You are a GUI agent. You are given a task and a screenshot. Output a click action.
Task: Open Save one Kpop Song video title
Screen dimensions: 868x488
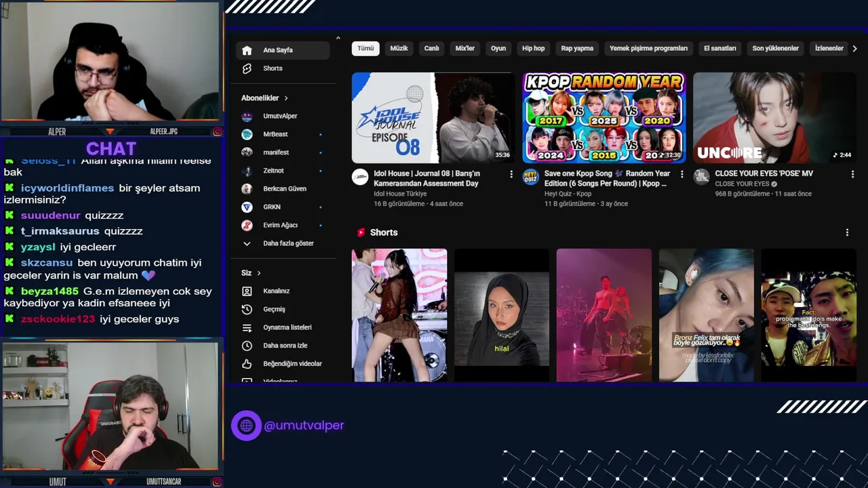tap(608, 178)
